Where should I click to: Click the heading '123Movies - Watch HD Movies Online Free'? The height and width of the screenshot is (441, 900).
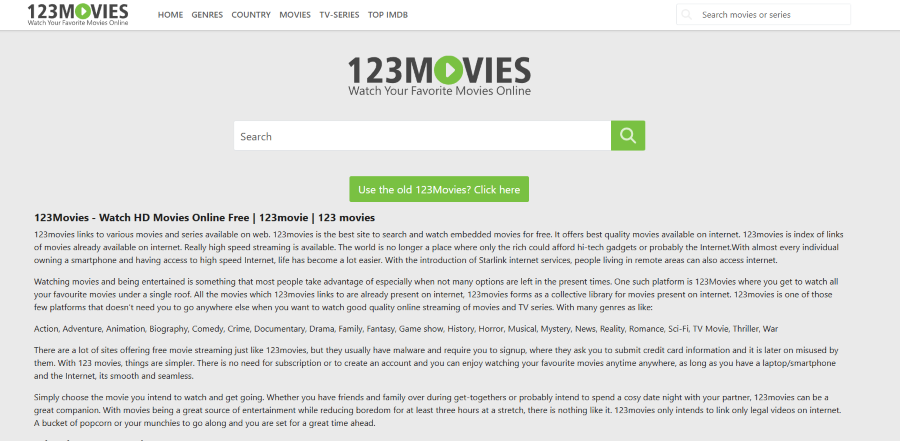tap(204, 218)
